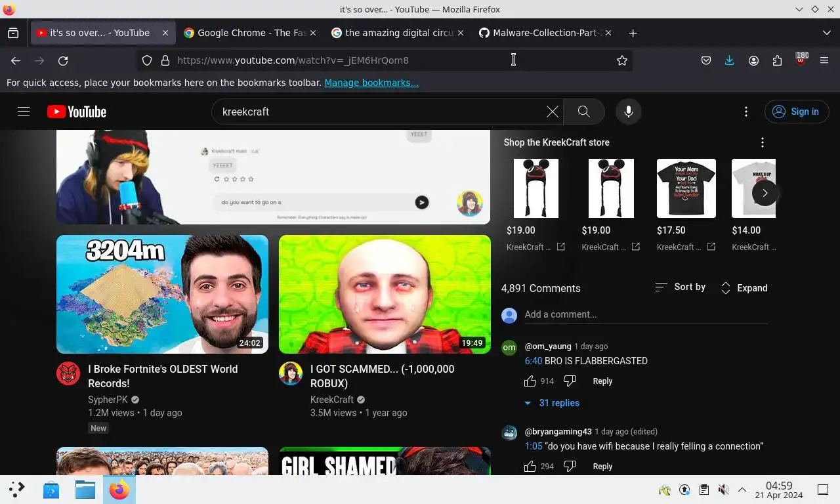
Task: Open the SypherPK channel avatar
Action: (68, 373)
